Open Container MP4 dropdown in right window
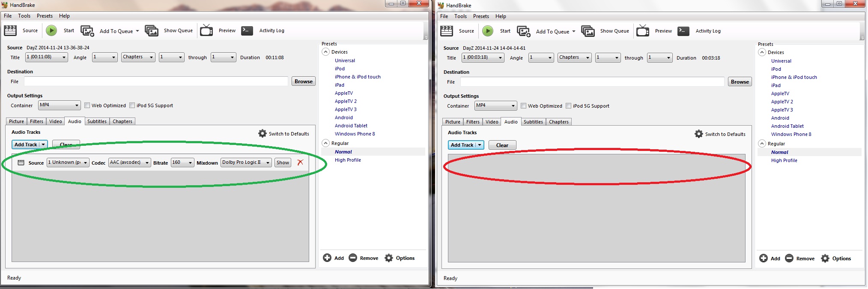The image size is (868, 289). click(495, 105)
